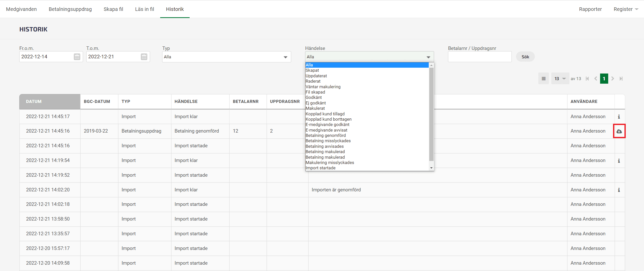644x271 pixels.
Task: Sort by DATUM column header
Action: tap(50, 101)
